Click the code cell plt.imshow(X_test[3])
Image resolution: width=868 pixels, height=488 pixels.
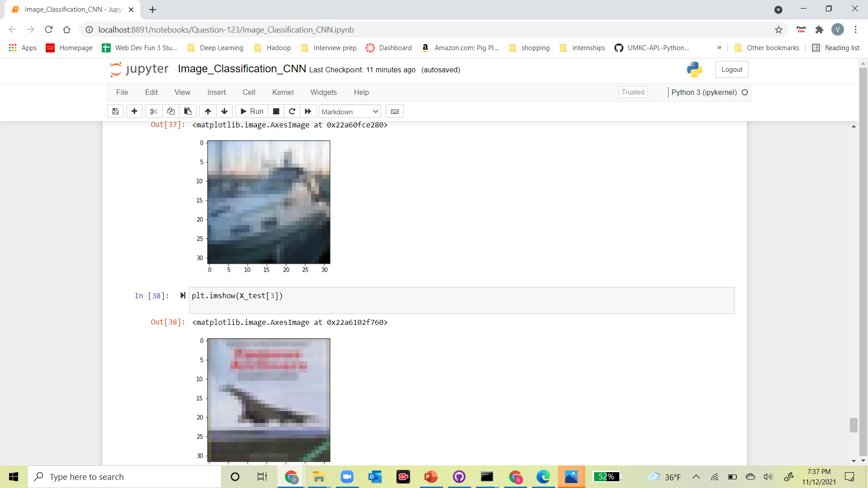[x=462, y=300]
